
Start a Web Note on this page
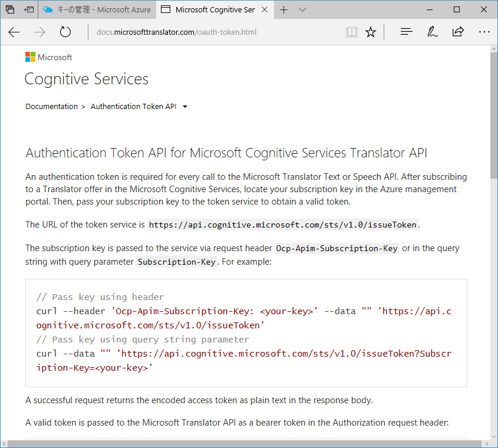pos(432,32)
